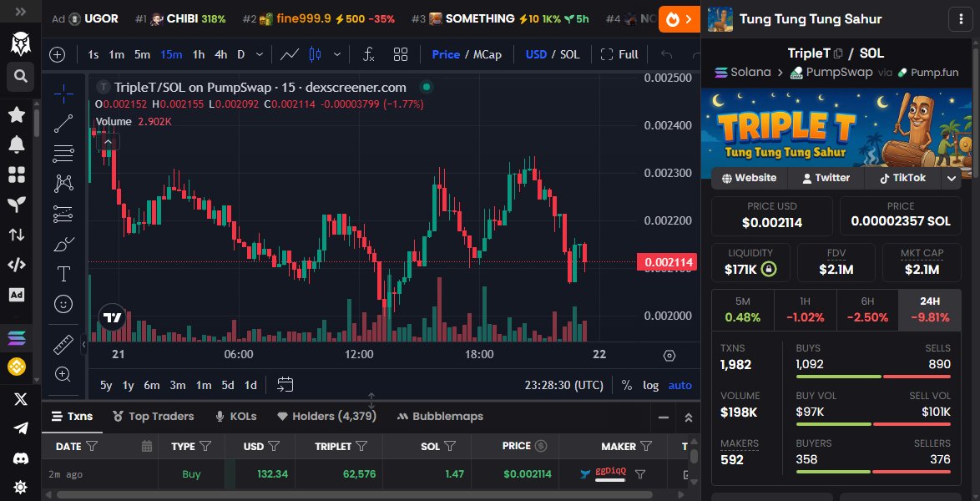Open the search magnifier in sidebar
This screenshot has width=980, height=501.
(x=21, y=76)
